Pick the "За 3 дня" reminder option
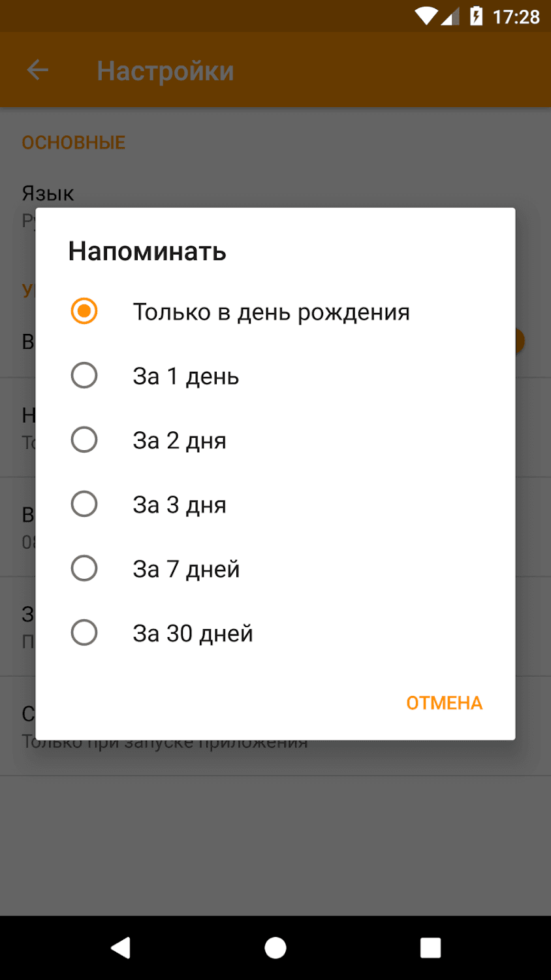Viewport: 551px width, 980px height. 84,504
